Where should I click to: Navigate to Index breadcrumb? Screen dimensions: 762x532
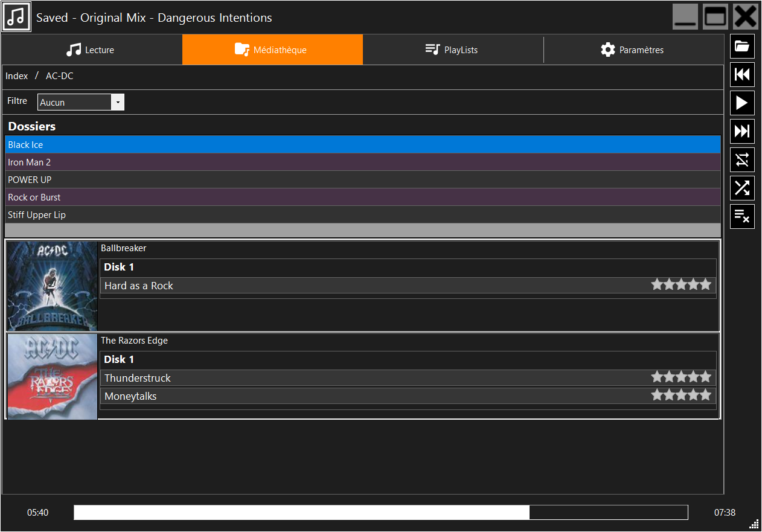click(17, 76)
